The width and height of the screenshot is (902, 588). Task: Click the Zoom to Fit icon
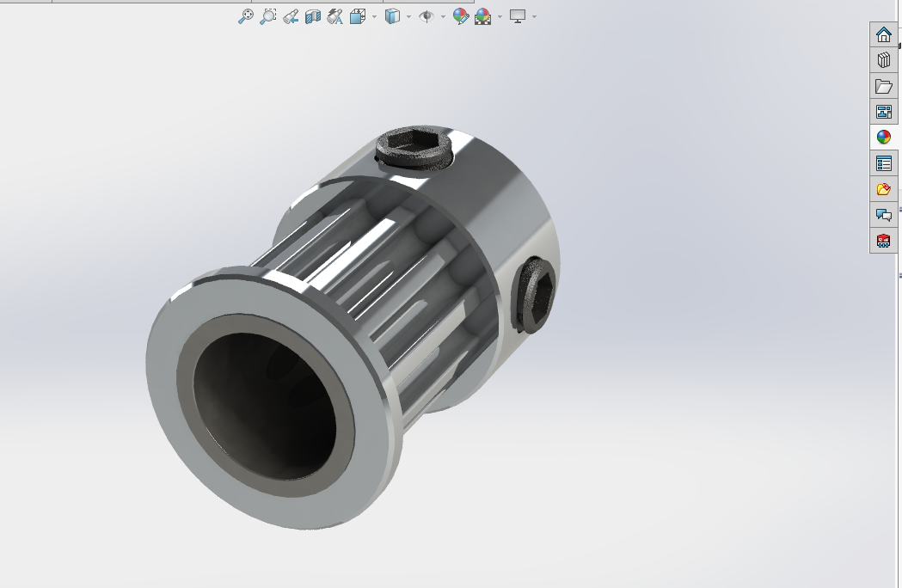pos(246,16)
